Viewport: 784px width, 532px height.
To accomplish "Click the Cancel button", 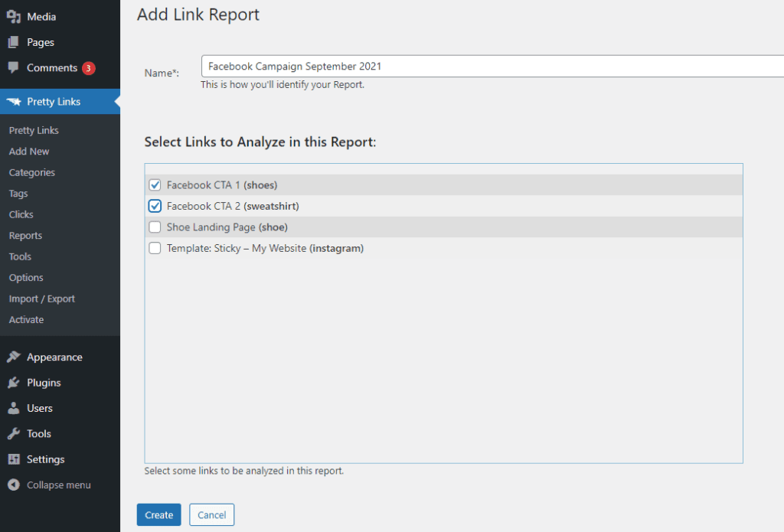I will click(211, 514).
